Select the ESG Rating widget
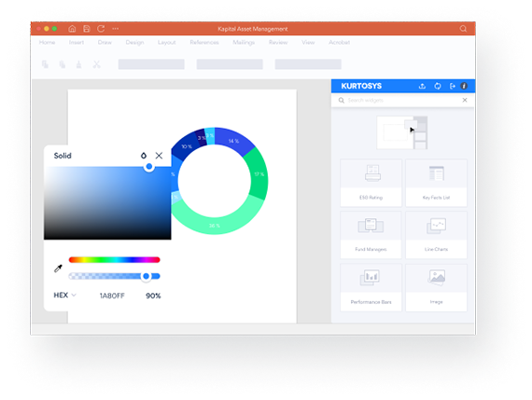This screenshot has width=532, height=400. [x=371, y=183]
